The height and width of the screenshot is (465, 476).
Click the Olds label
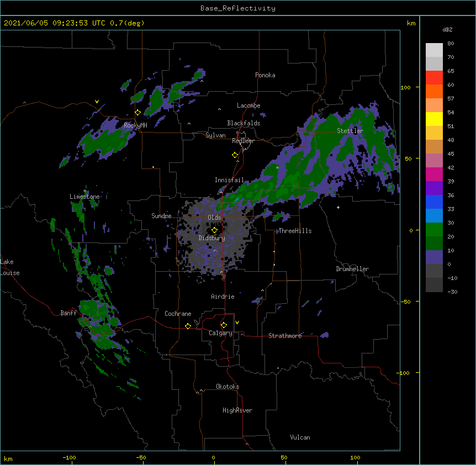tap(214, 218)
